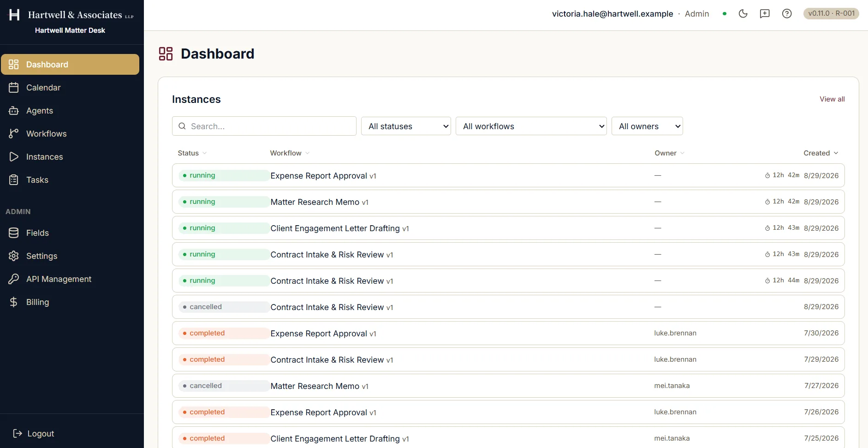Click the Dashboard grid icon in sidebar
The image size is (868, 448).
(14, 64)
